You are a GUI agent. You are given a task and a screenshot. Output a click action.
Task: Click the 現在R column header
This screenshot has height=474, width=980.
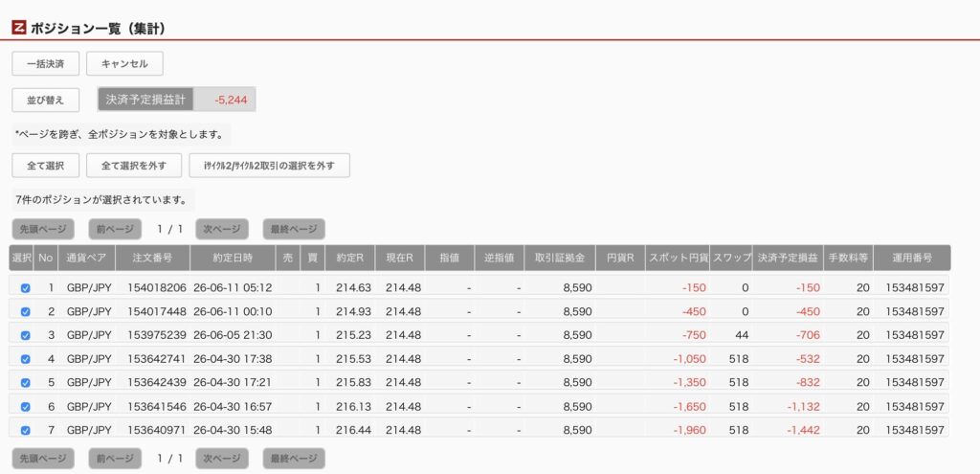point(399,258)
